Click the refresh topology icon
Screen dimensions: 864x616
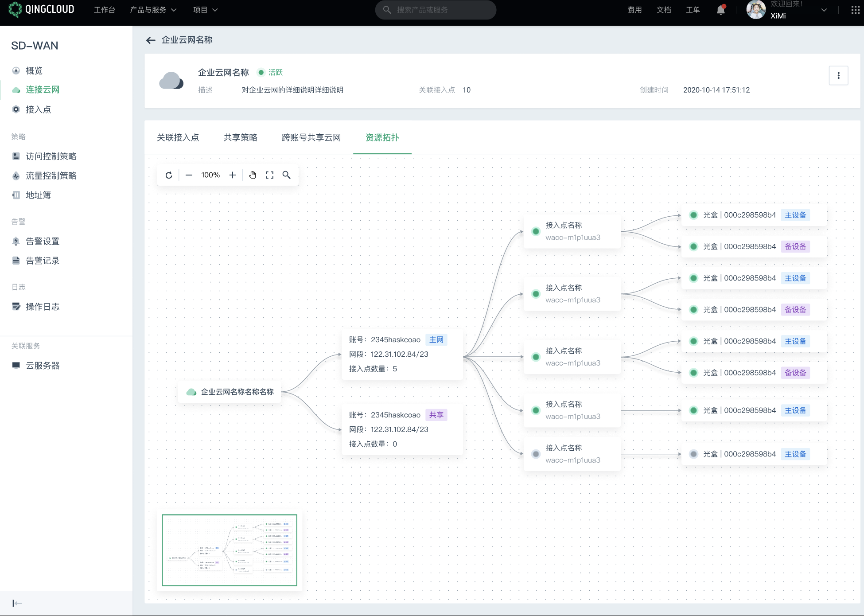pos(169,175)
